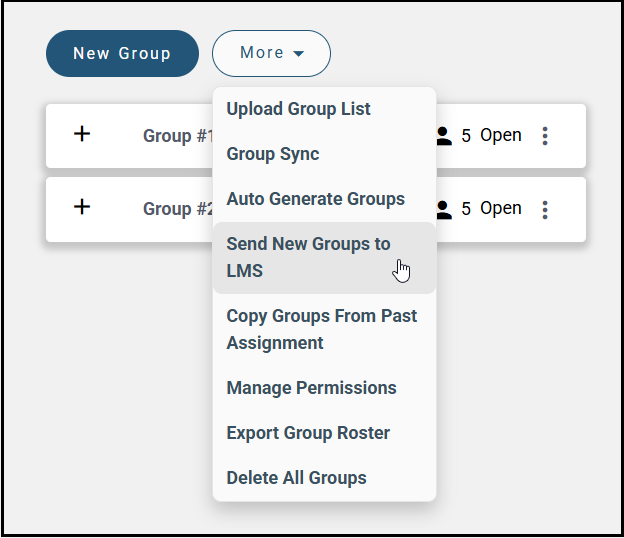Click the member icon on Group #1

click(x=444, y=136)
